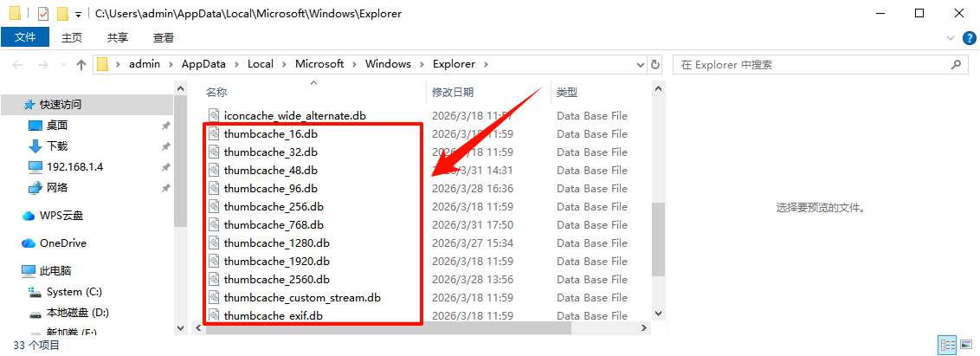Click the AppData breadcrumb segment
The image size is (980, 356).
point(202,64)
